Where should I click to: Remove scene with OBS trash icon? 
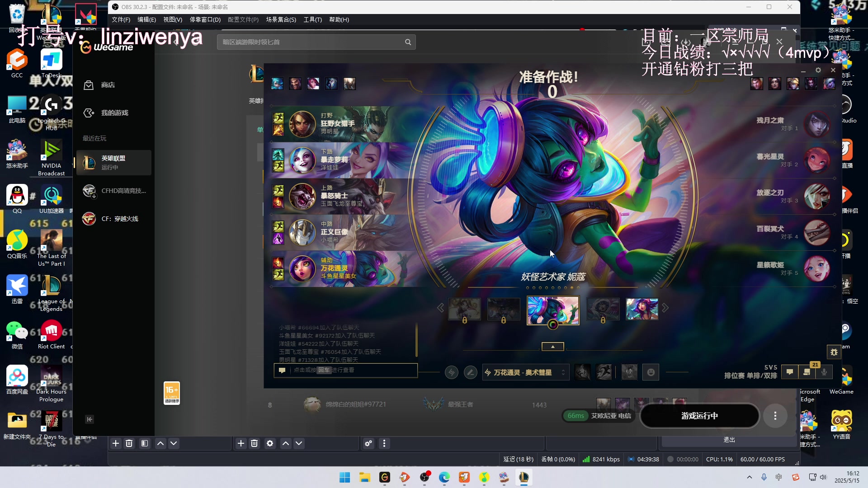pos(129,443)
